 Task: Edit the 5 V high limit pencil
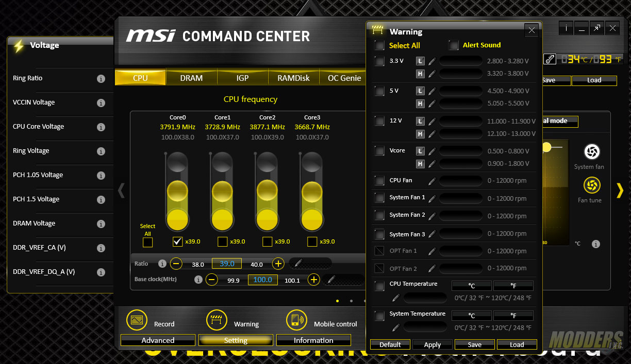click(x=431, y=103)
